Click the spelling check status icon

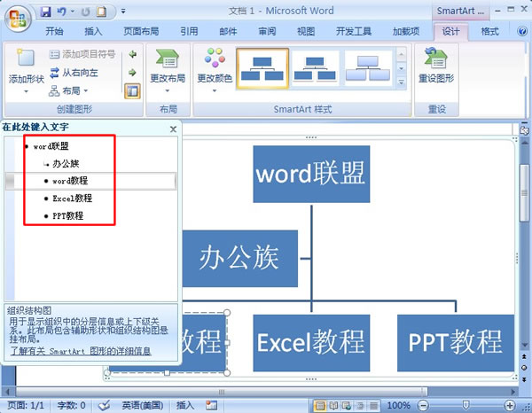(104, 405)
